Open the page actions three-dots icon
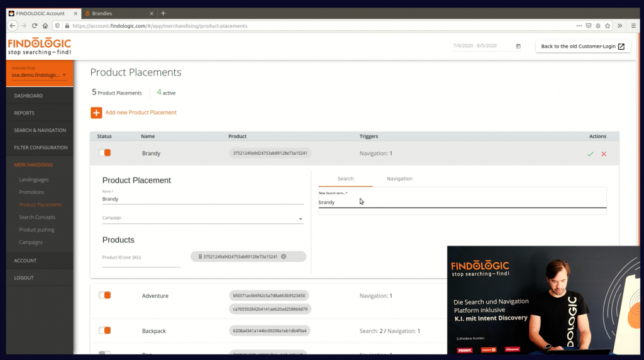 [x=579, y=25]
